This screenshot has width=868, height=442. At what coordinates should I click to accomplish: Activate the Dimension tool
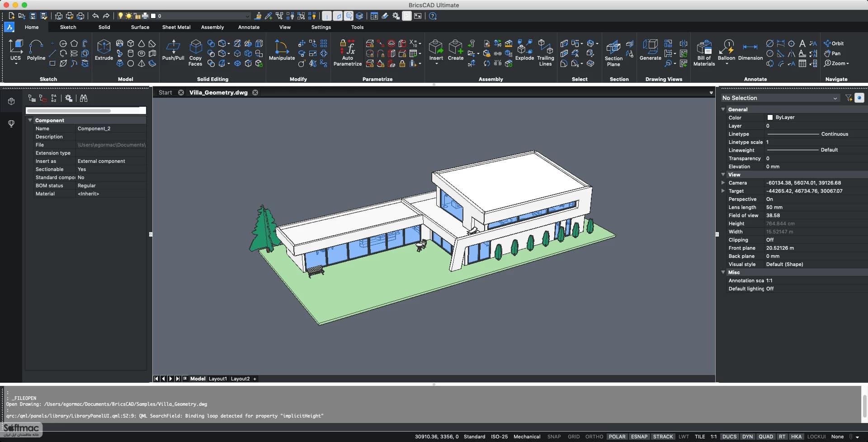(750, 51)
